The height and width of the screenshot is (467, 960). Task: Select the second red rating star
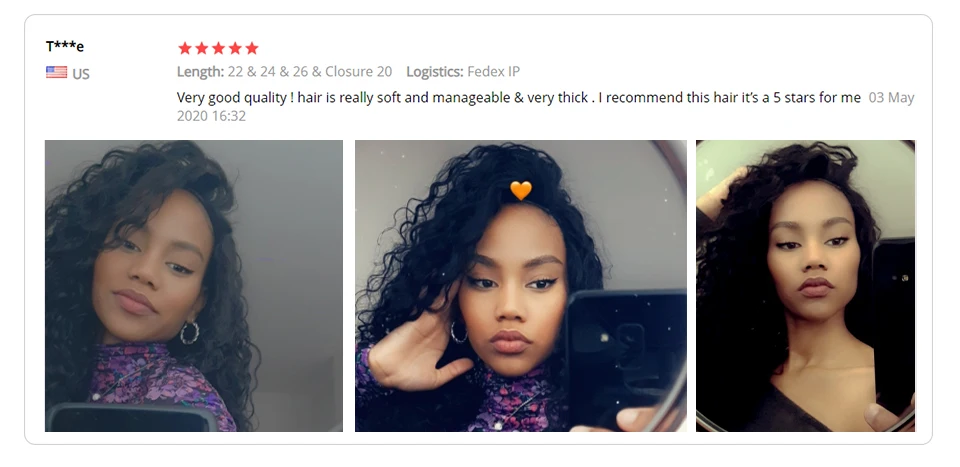(x=201, y=48)
